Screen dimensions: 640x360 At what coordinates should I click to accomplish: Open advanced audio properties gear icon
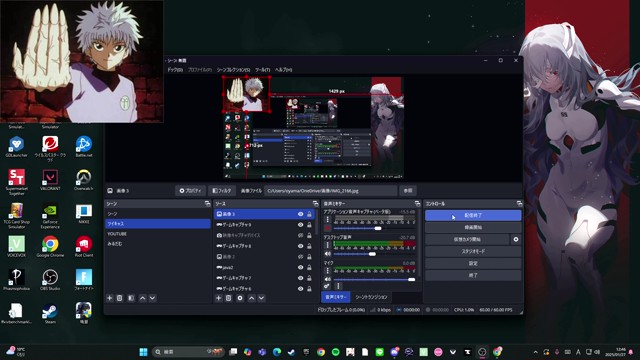coord(327,286)
